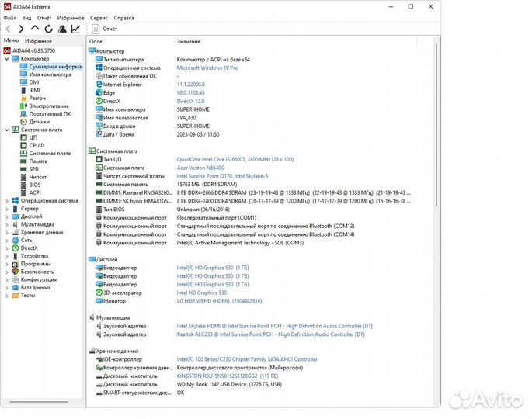Open the Сервис menu
The width and height of the screenshot is (532, 419).
pos(99,18)
